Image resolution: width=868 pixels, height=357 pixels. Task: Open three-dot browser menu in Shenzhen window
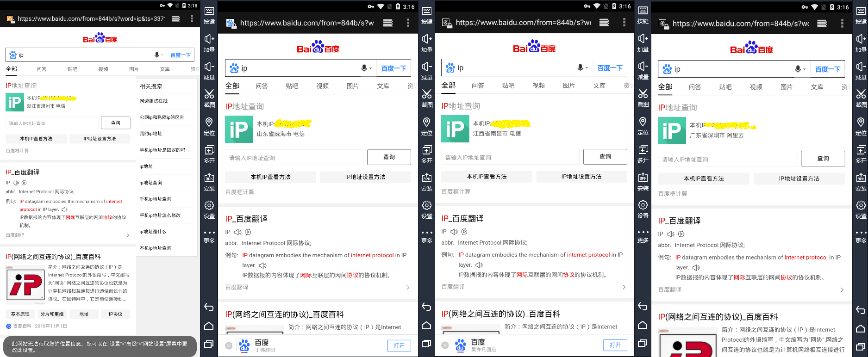tap(842, 24)
